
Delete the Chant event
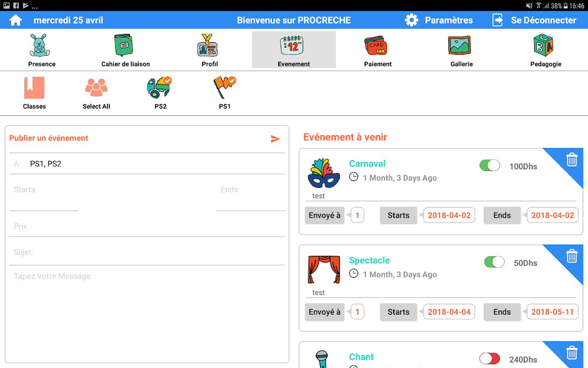pos(571,353)
